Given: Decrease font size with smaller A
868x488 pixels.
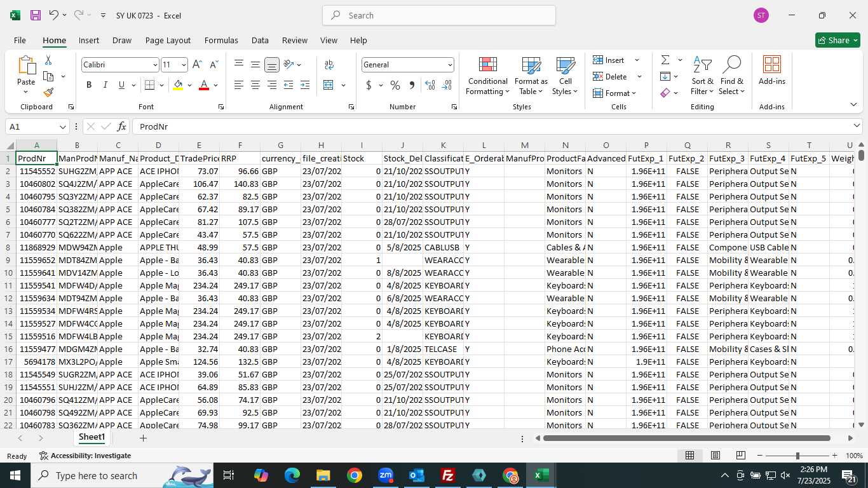Looking at the screenshot, I should 214,65.
